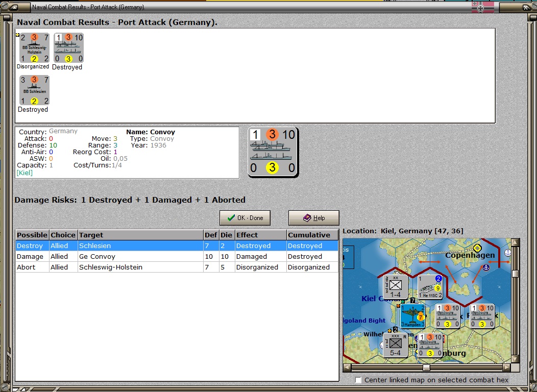Click the large Convoy unit counter preview
Viewport: 537px width, 392px height.
pos(273,152)
